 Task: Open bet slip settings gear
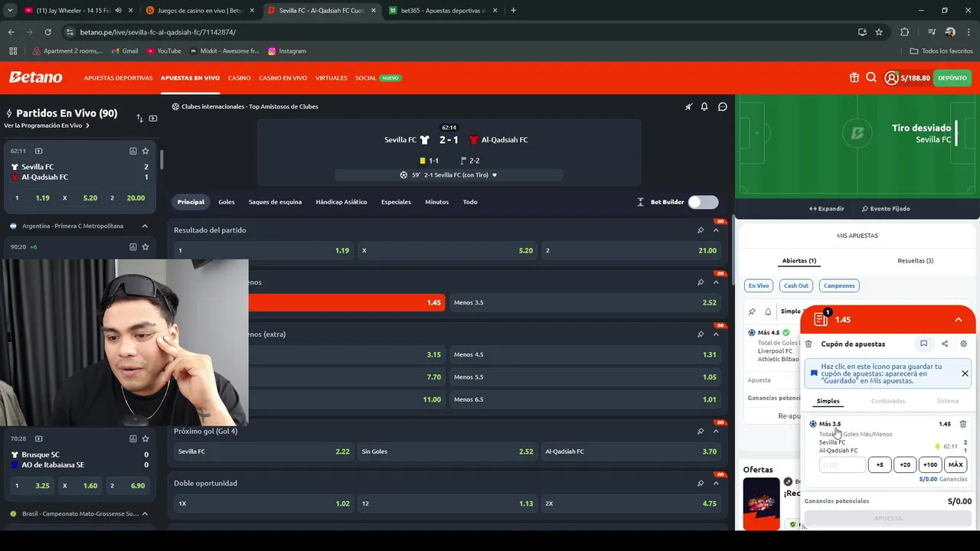pos(963,344)
